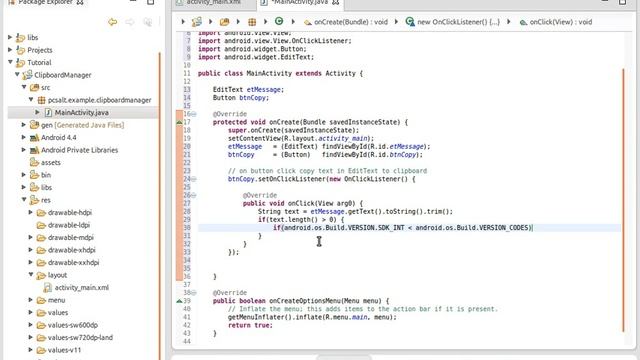This screenshot has height=360, width=640.
Task: Click the 'etMessage' field declaration on line 13
Action: pos(264,89)
